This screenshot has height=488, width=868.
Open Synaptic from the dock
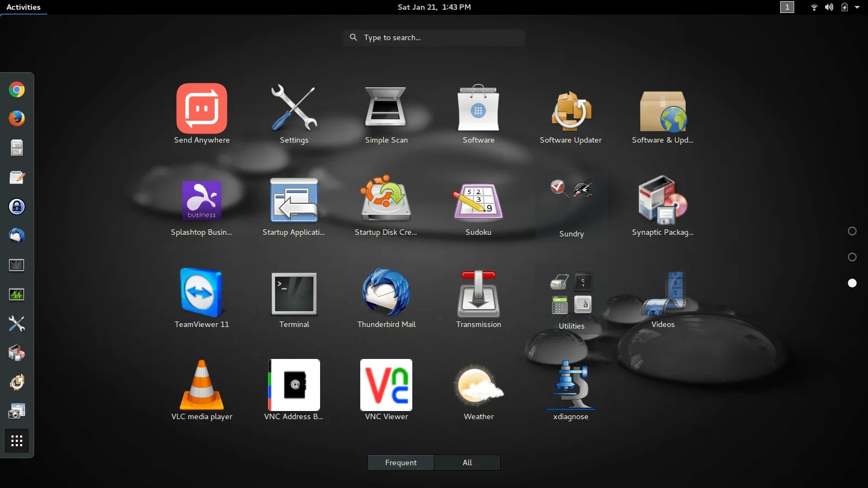(17, 353)
